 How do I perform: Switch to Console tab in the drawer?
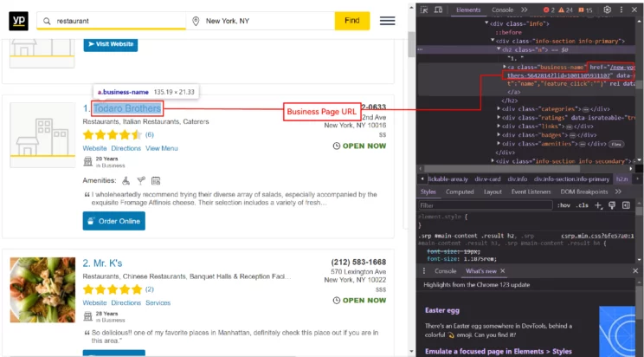click(x=445, y=271)
